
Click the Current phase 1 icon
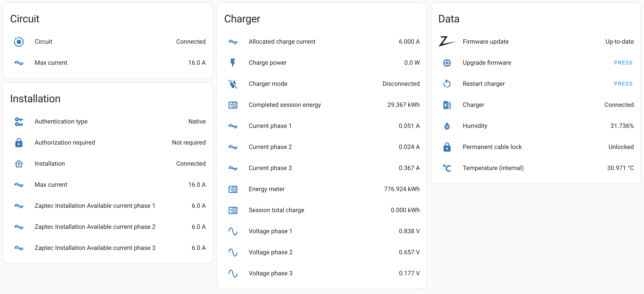(233, 126)
